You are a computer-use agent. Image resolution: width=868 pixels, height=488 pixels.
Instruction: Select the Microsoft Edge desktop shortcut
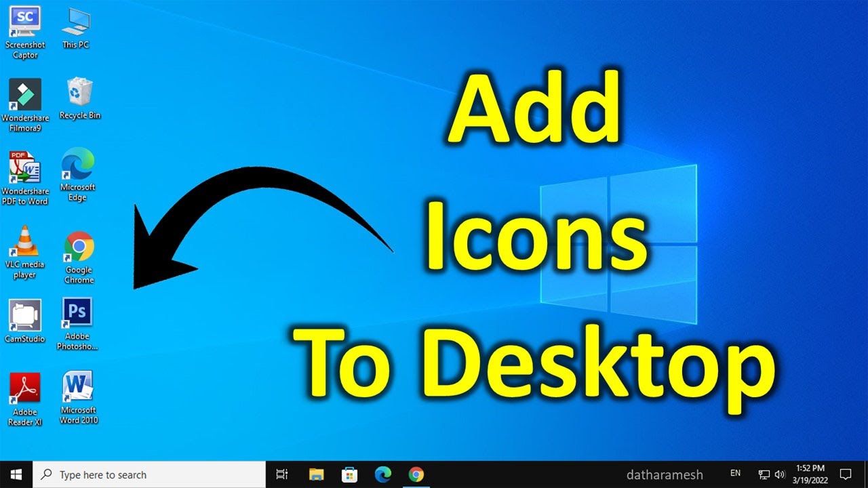click(x=77, y=176)
